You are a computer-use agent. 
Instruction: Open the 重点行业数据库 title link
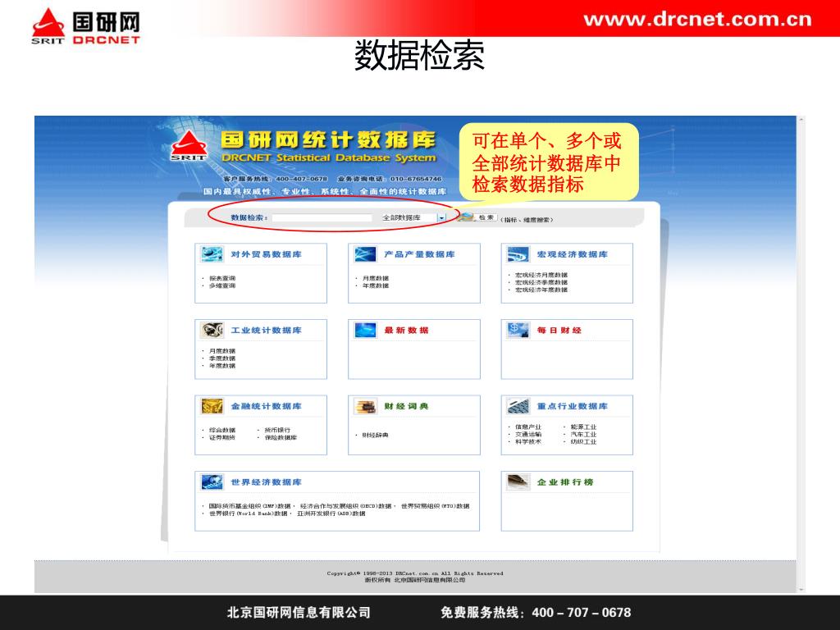click(572, 407)
